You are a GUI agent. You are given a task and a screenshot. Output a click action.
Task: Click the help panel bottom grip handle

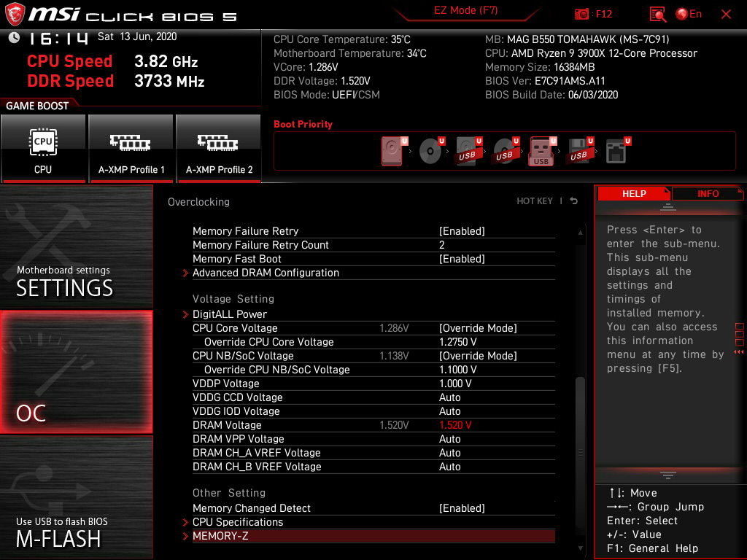click(668, 475)
